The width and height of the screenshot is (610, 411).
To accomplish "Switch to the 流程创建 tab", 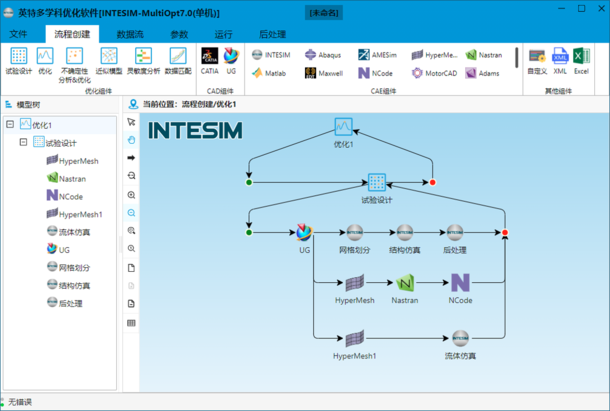I will 72,34.
